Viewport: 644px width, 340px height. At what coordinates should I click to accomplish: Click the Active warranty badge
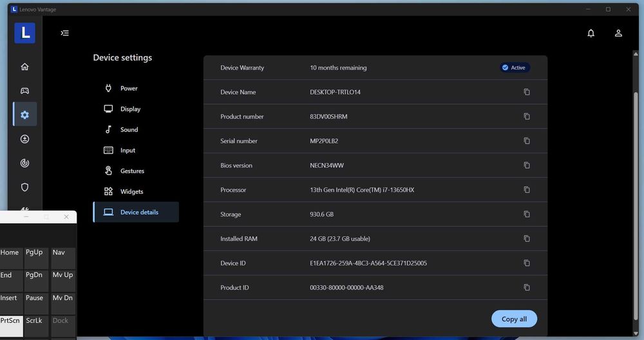point(515,68)
